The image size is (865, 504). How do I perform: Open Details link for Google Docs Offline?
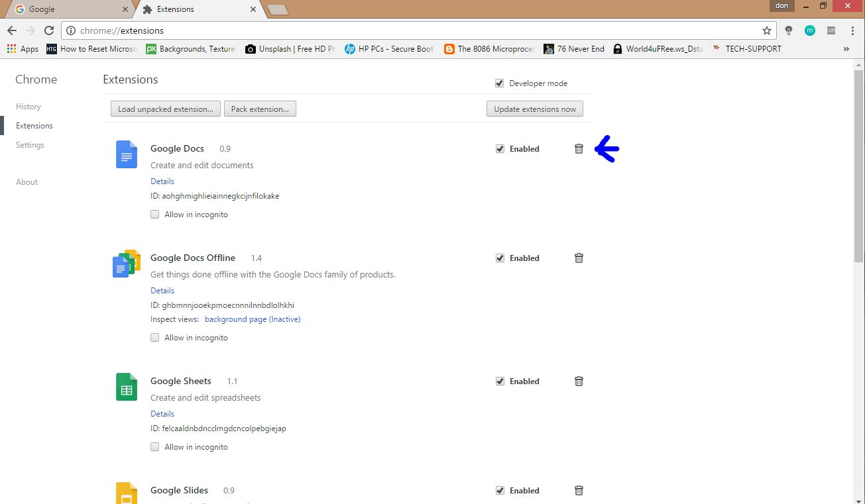pos(162,291)
